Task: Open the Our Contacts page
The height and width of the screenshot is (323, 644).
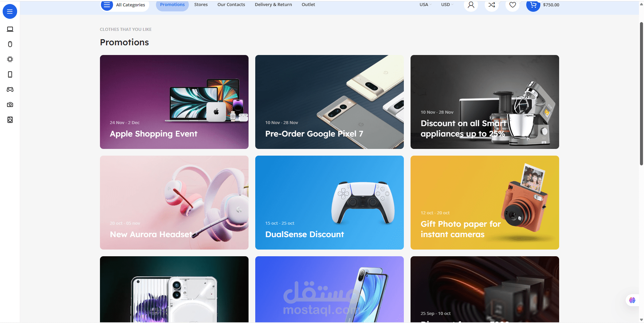Action: (x=231, y=4)
